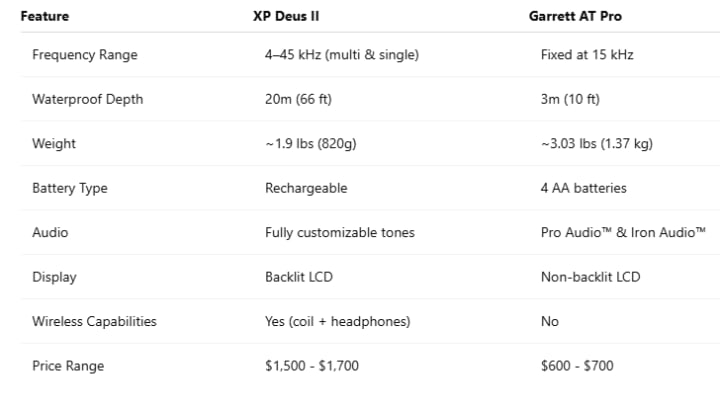Click the ~1.9 lbs (820g) value
Screen dimensions: 720x410
311,144
